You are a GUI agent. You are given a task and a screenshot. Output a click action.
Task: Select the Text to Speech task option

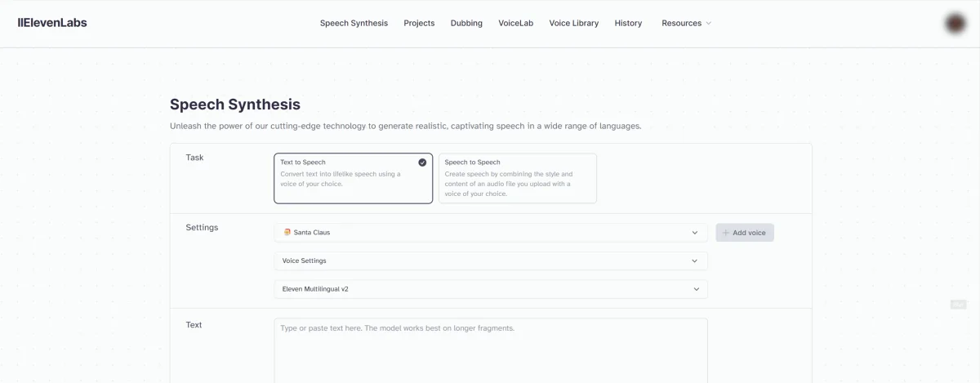point(354,178)
